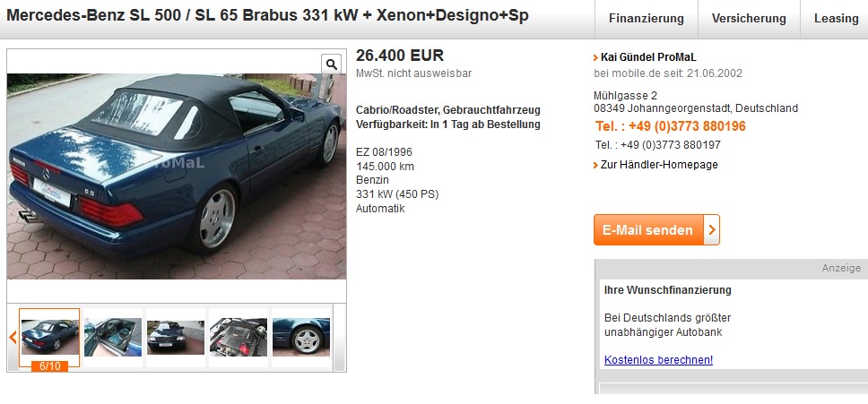The height and width of the screenshot is (404, 868).
Task: Click orange arrow beside Kai Gündel ProMaL
Action: pos(595,57)
